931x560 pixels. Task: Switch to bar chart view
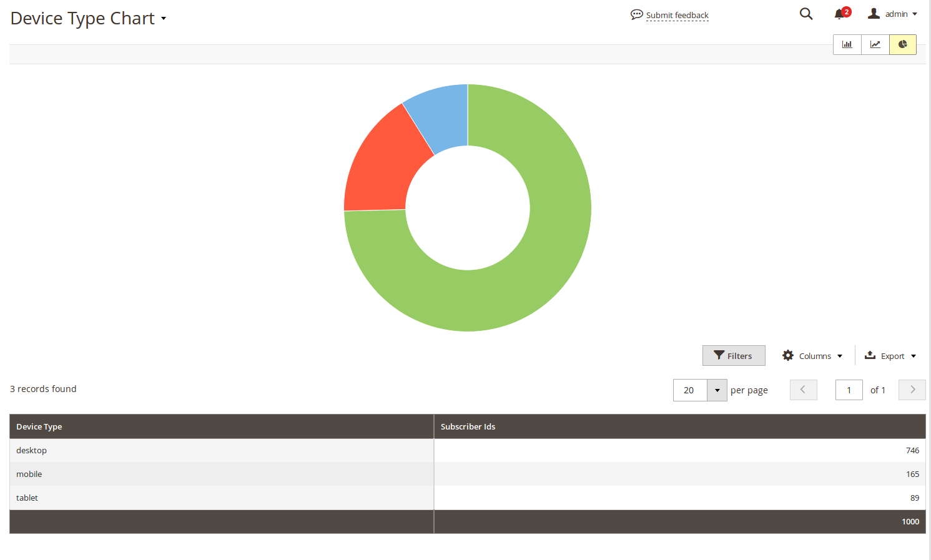(x=847, y=44)
